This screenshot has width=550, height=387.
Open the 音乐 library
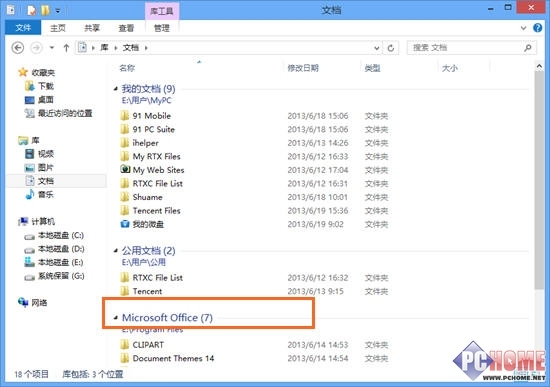click(x=46, y=194)
